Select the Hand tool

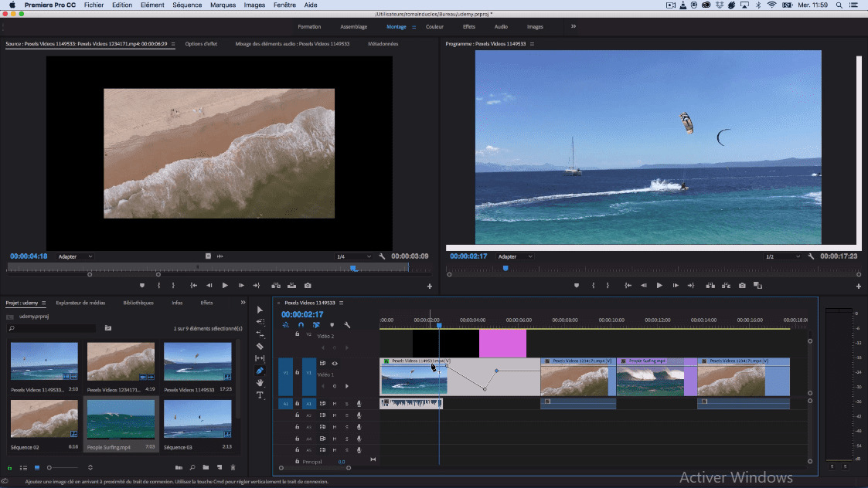260,383
